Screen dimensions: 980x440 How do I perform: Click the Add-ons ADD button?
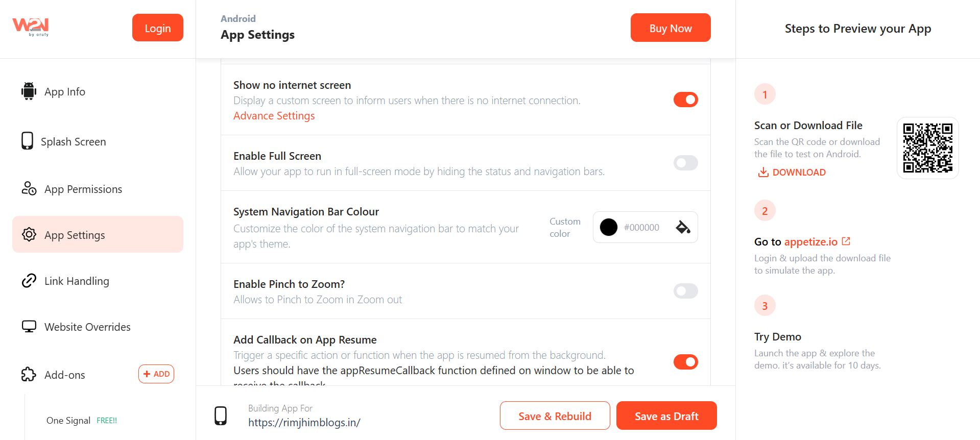[x=156, y=374]
